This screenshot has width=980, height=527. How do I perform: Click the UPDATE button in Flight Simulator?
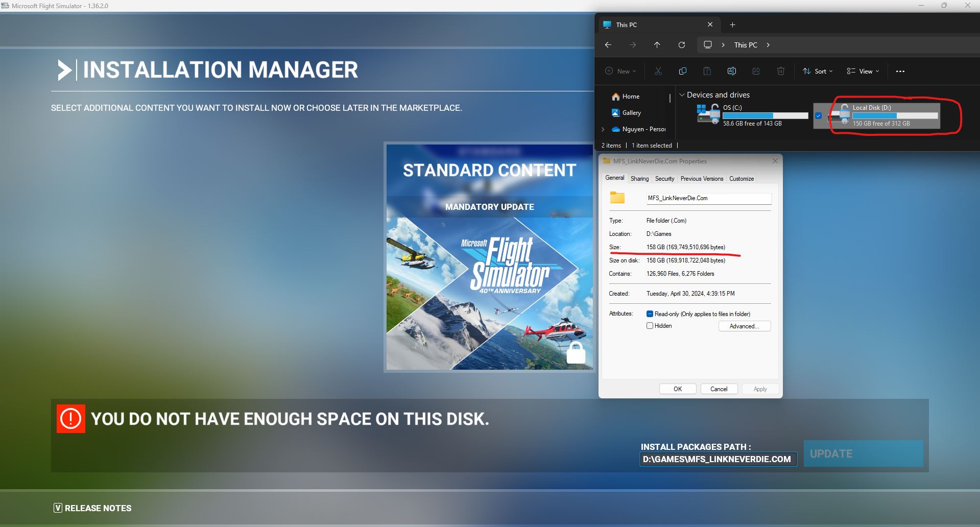863,453
